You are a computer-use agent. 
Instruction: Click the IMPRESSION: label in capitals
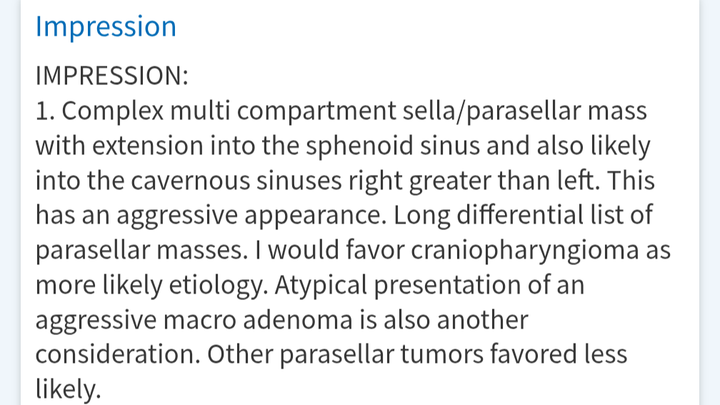point(112,76)
